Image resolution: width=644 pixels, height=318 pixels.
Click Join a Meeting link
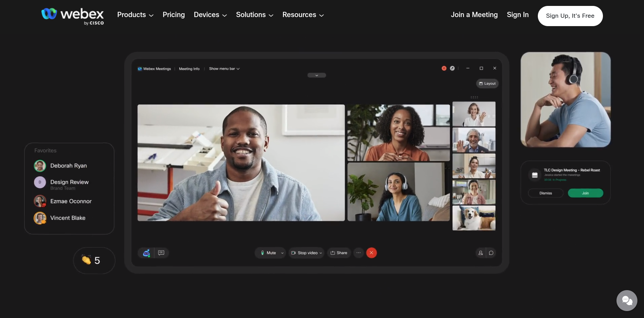click(474, 15)
